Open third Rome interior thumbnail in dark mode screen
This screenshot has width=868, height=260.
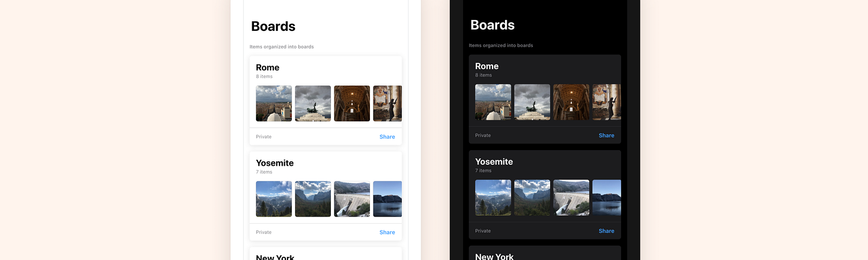(x=571, y=102)
